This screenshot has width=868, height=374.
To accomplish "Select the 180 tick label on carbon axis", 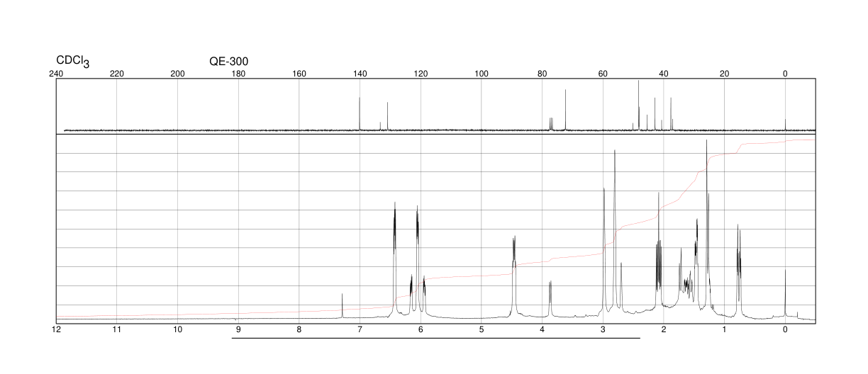I will click(x=238, y=74).
